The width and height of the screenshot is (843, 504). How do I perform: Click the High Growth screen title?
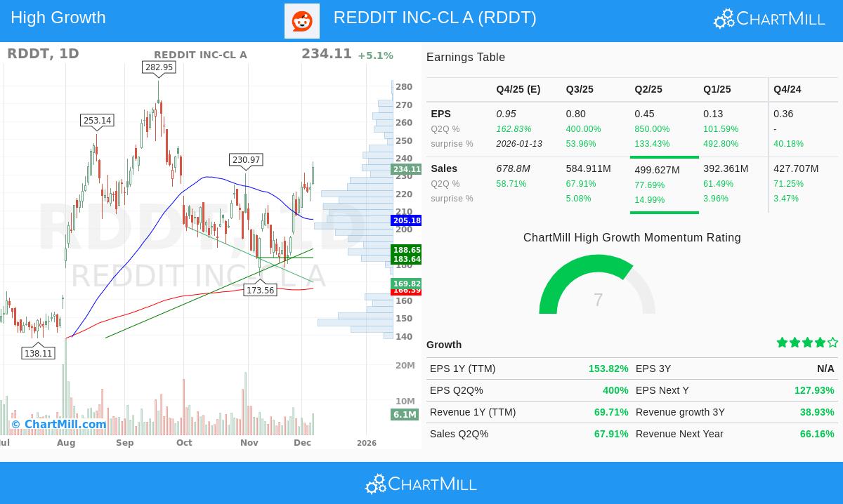pyautogui.click(x=58, y=17)
